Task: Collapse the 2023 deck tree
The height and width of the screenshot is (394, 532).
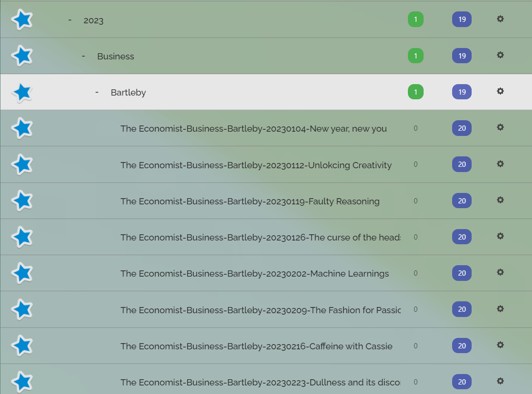Action: (x=70, y=20)
